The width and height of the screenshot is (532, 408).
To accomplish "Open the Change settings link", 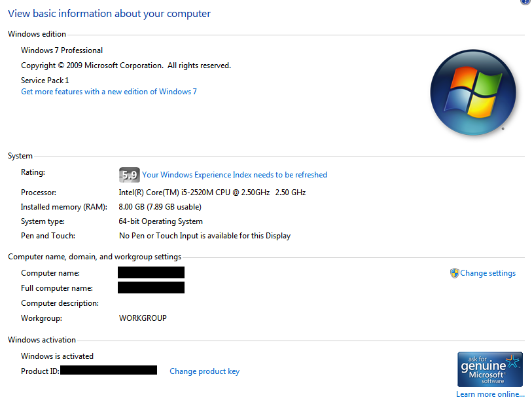I will click(488, 273).
